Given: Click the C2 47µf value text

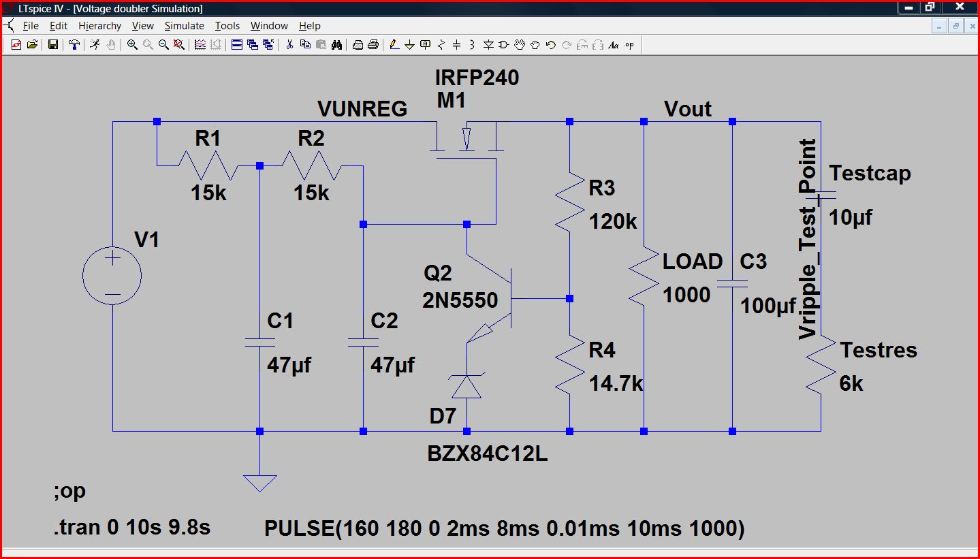Looking at the screenshot, I should (392, 365).
